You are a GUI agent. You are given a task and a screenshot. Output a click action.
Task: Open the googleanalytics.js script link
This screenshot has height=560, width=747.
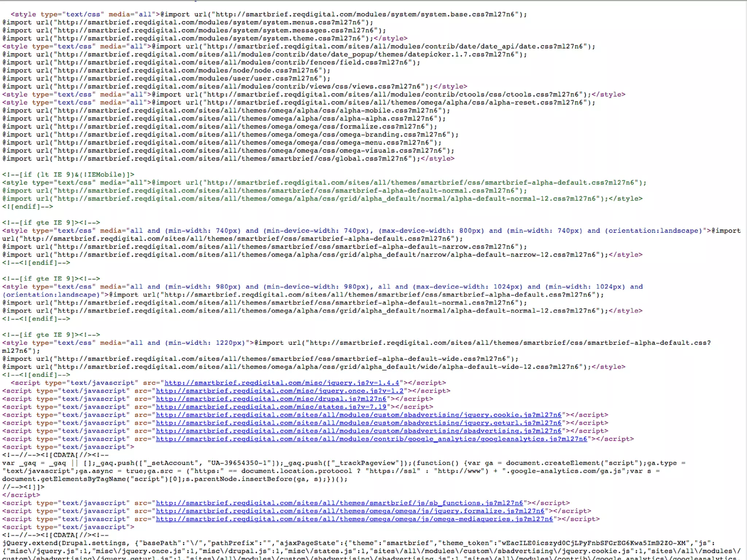coord(372,439)
